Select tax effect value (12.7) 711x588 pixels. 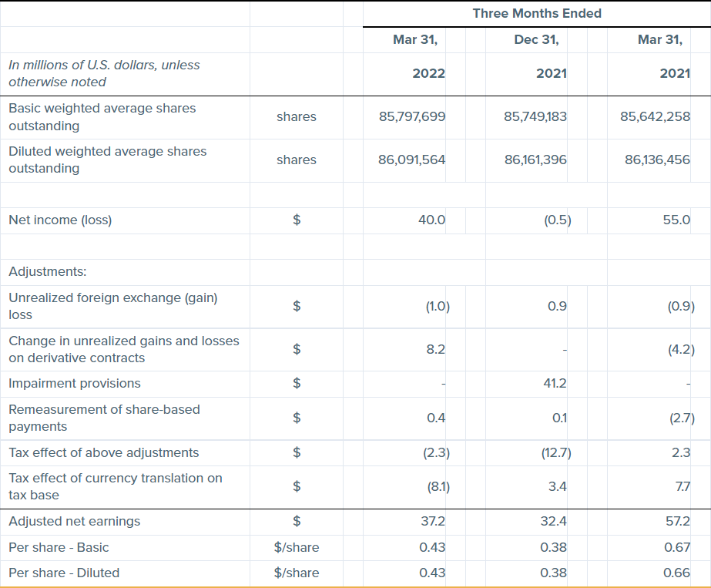tap(555, 453)
